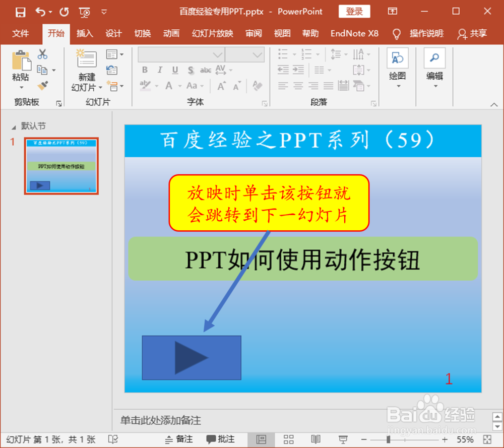Click the character spacing AV icon
Screen dimensions: 504x448
click(x=221, y=70)
